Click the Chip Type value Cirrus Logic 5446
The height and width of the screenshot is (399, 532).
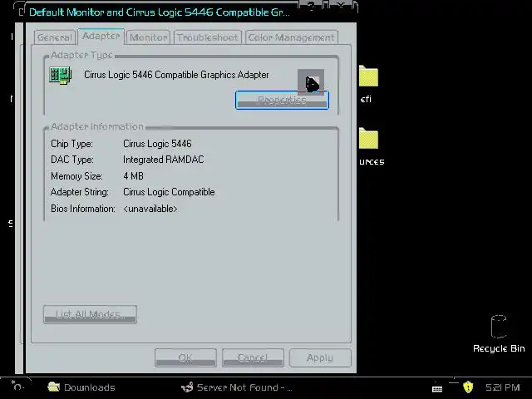tap(157, 144)
